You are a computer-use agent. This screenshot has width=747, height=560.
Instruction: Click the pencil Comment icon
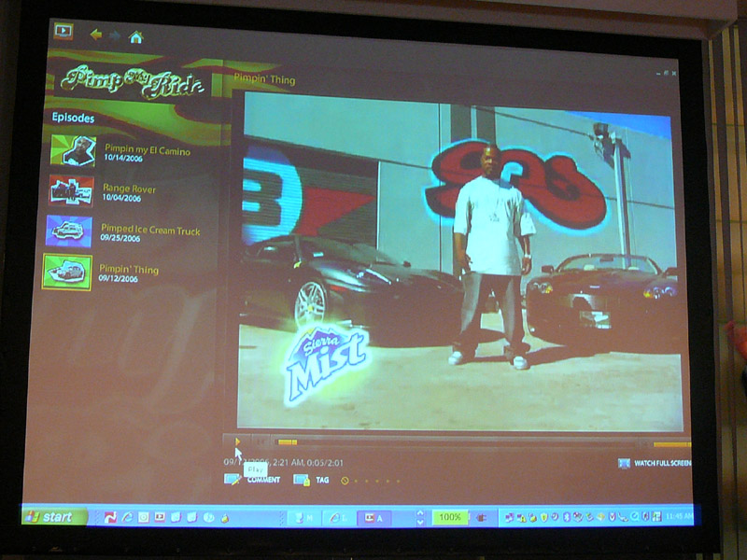[232, 479]
